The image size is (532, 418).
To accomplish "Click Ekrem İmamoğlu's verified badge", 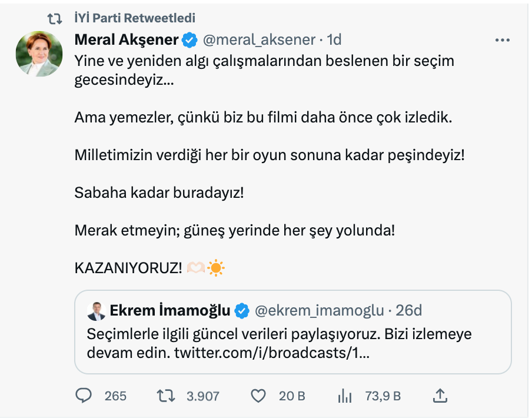I will (242, 310).
